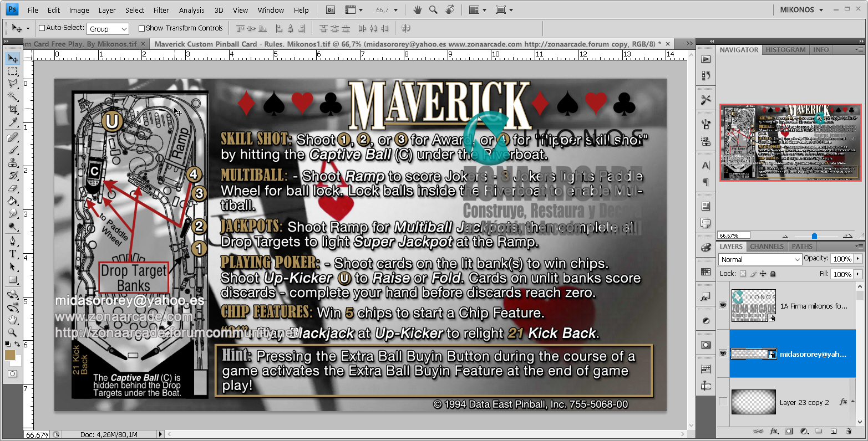Screen dimensions: 868x441
Task: Show the Layer 23 copy 2 layer
Action: (723, 402)
